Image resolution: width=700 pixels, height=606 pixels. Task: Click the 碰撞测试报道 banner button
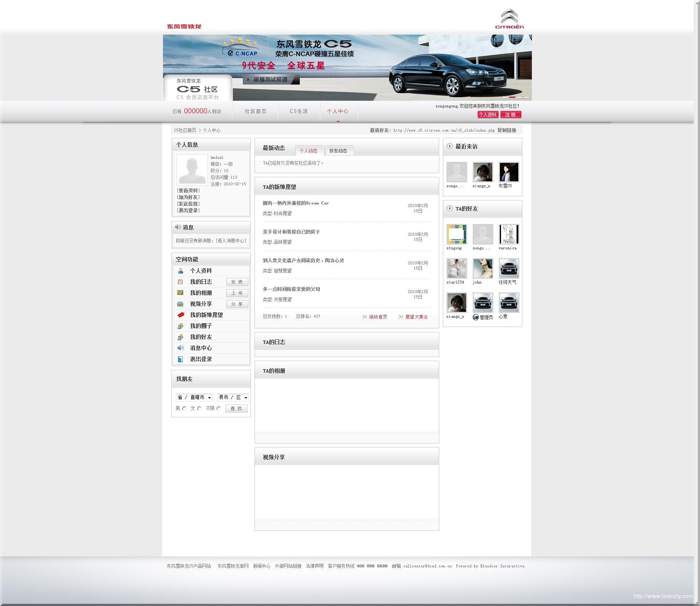pos(271,79)
